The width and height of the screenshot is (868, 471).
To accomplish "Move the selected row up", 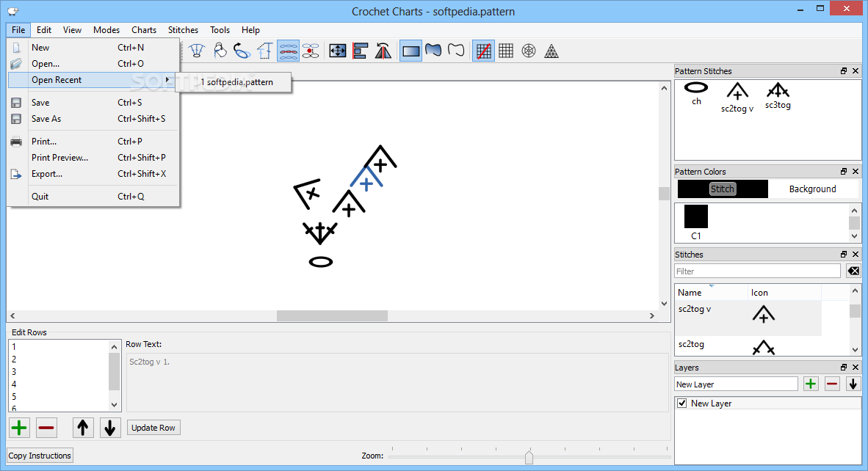I will pyautogui.click(x=82, y=427).
